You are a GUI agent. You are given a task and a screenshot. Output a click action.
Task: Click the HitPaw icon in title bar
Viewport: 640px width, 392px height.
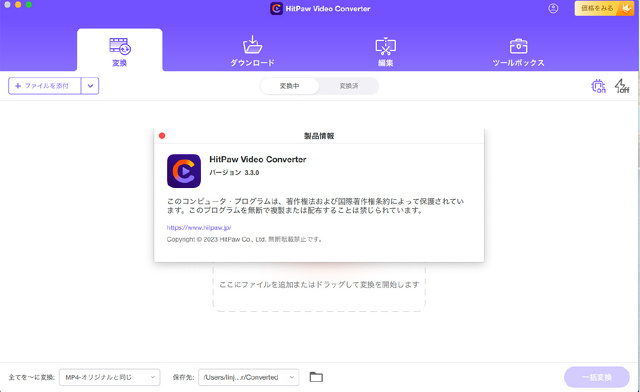tap(276, 9)
